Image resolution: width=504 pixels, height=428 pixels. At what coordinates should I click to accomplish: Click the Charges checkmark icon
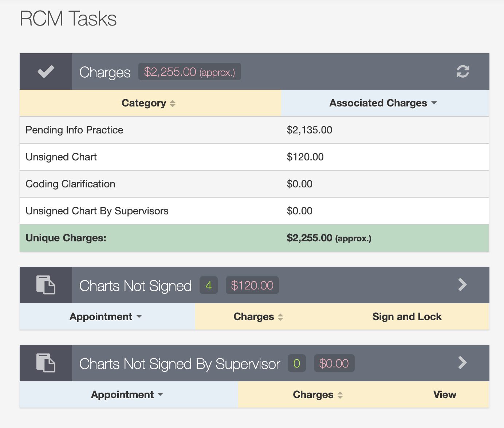point(46,72)
